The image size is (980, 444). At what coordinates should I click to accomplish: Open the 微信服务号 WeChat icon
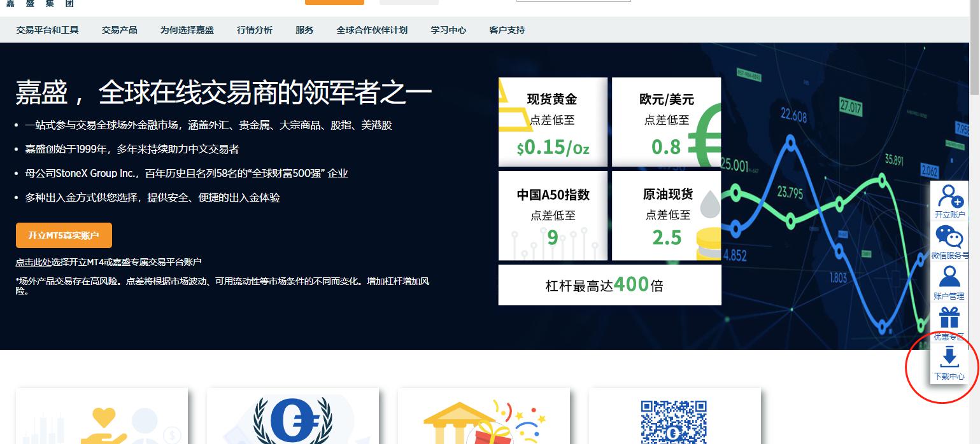949,239
